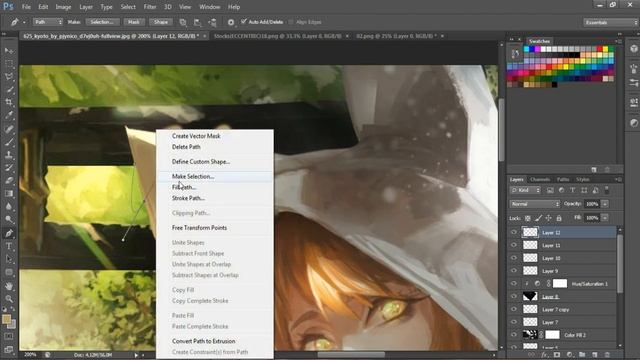Select the Crop tool
The image size is (640, 360).
click(9, 102)
